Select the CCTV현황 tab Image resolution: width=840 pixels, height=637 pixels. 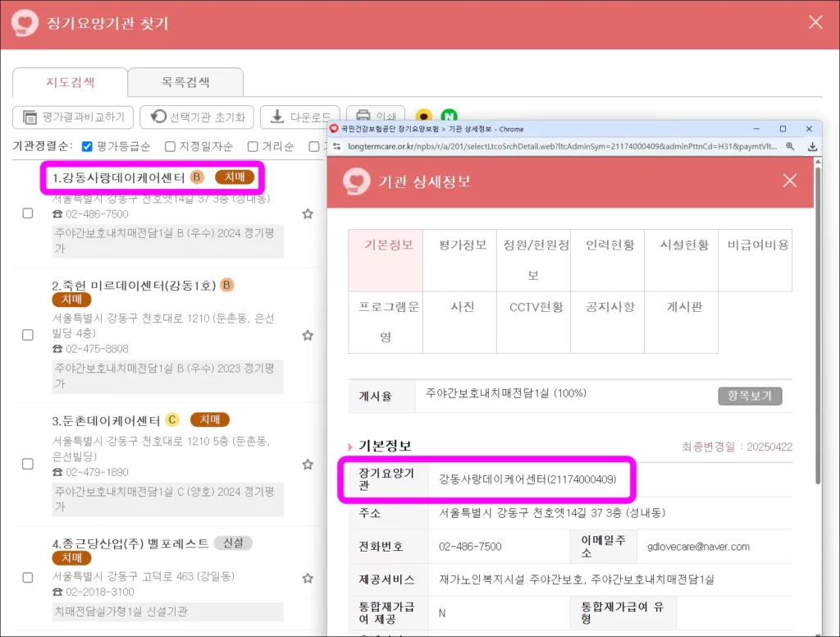(533, 322)
